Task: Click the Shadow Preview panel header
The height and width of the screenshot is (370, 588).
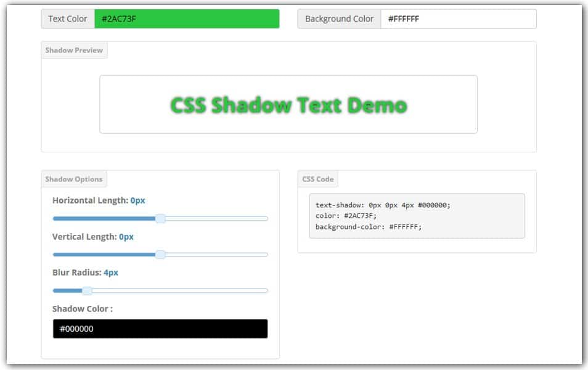Action: click(75, 50)
